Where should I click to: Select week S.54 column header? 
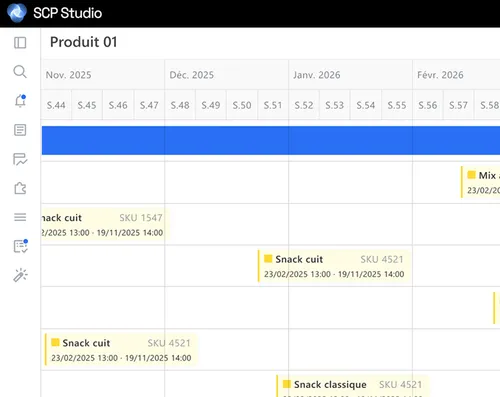(x=366, y=105)
